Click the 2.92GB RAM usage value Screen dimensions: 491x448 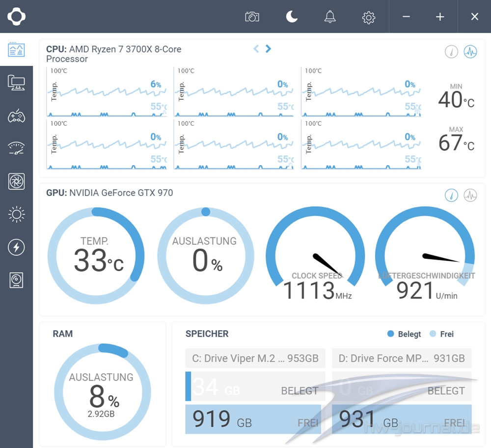click(101, 414)
